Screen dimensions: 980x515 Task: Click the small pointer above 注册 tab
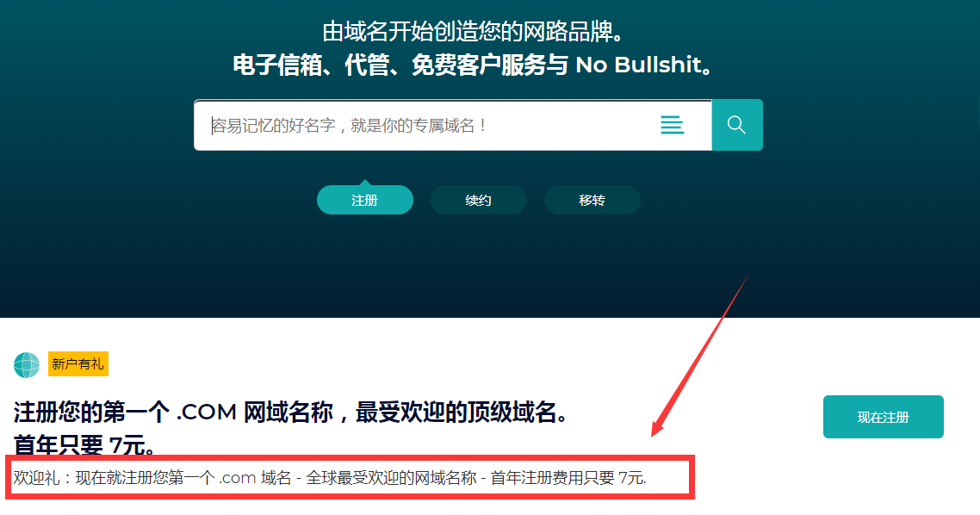tap(365, 183)
